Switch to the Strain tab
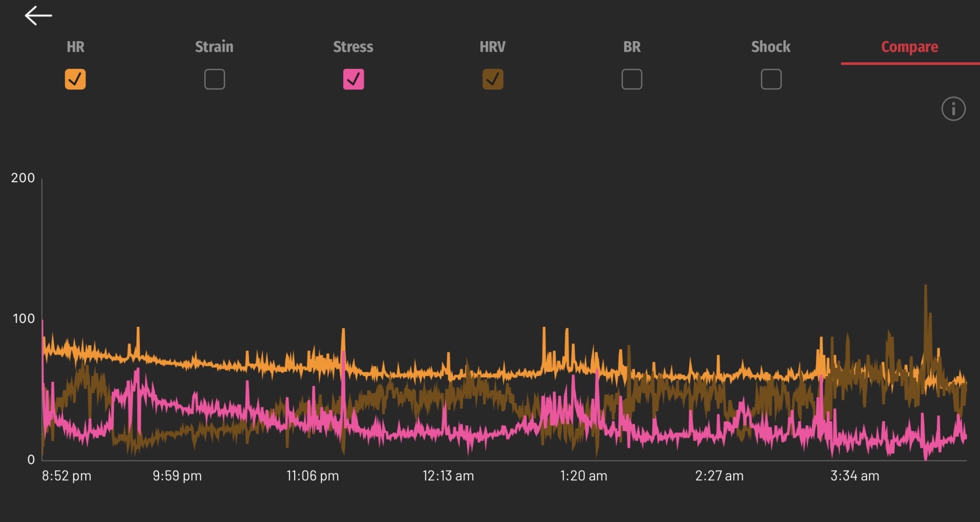Image resolution: width=980 pixels, height=522 pixels. pyautogui.click(x=214, y=47)
